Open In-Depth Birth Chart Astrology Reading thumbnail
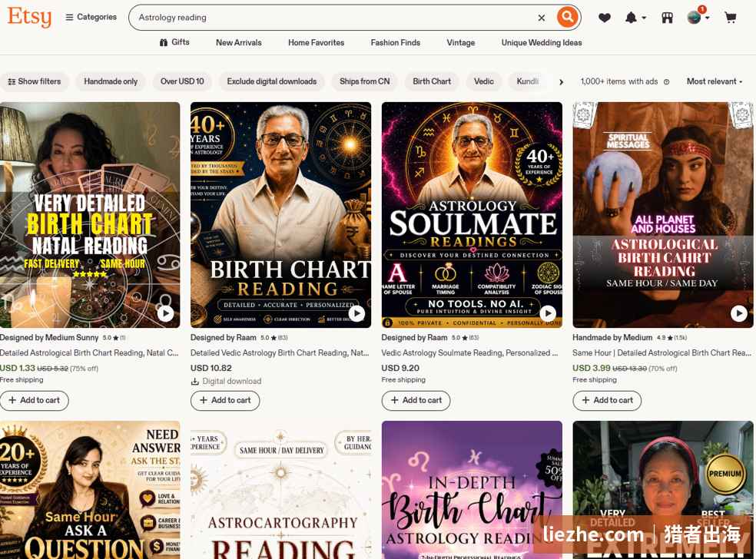Viewport: 756px width, 559px height. [472, 490]
